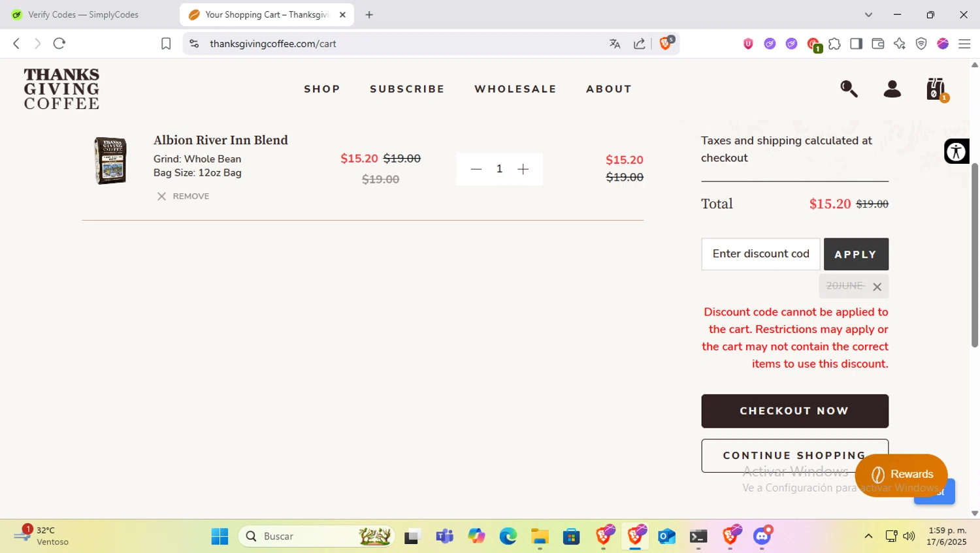Image resolution: width=980 pixels, height=553 pixels.
Task: Go back with the browser back arrow
Action: [x=16, y=43]
